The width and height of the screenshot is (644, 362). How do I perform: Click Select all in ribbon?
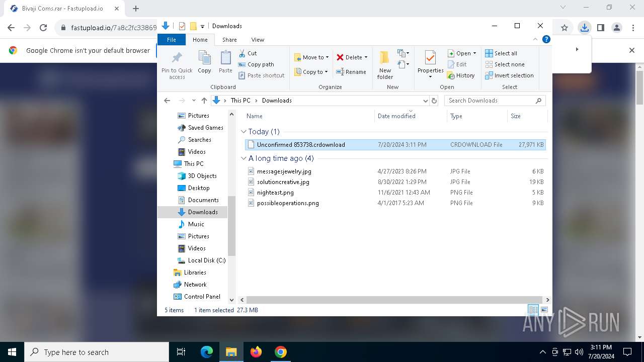pos(501,53)
